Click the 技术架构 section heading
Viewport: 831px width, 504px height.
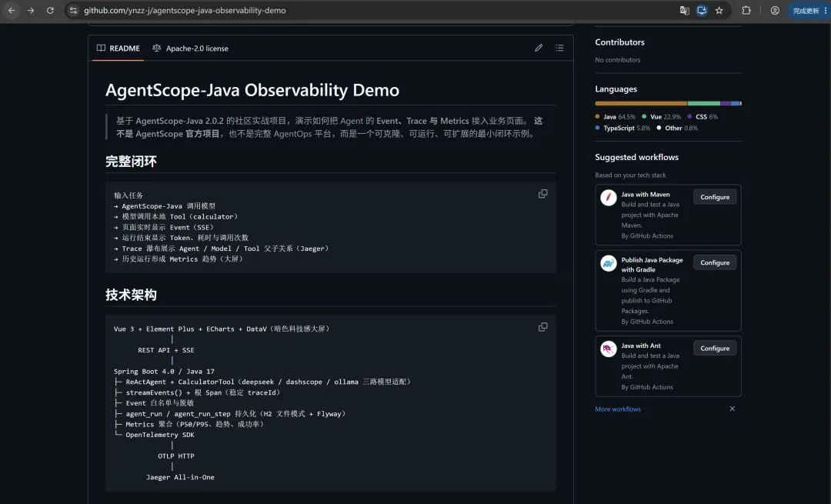click(131, 295)
